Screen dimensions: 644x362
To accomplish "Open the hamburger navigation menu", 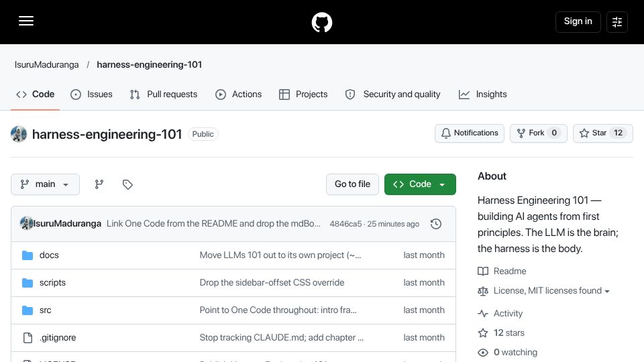I will pyautogui.click(x=26, y=21).
